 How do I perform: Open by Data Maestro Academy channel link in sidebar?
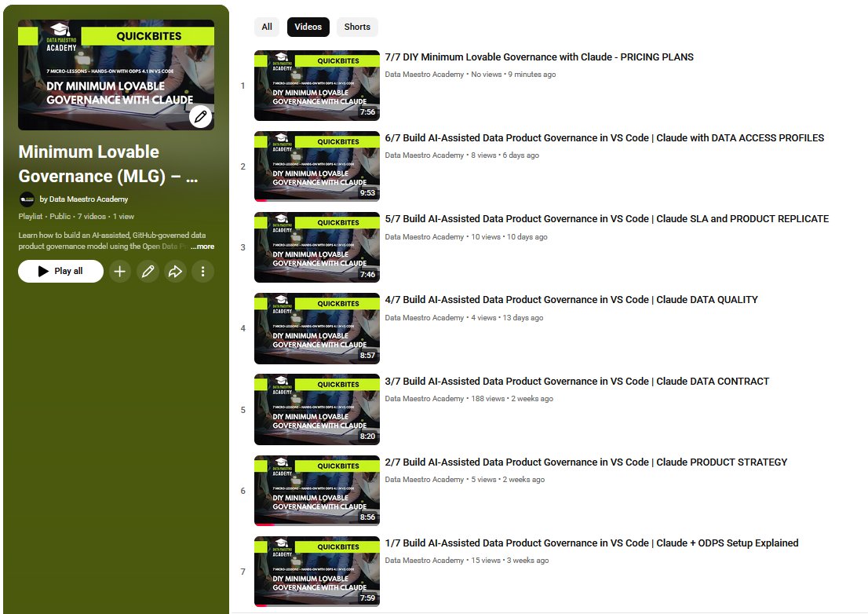[x=84, y=199]
